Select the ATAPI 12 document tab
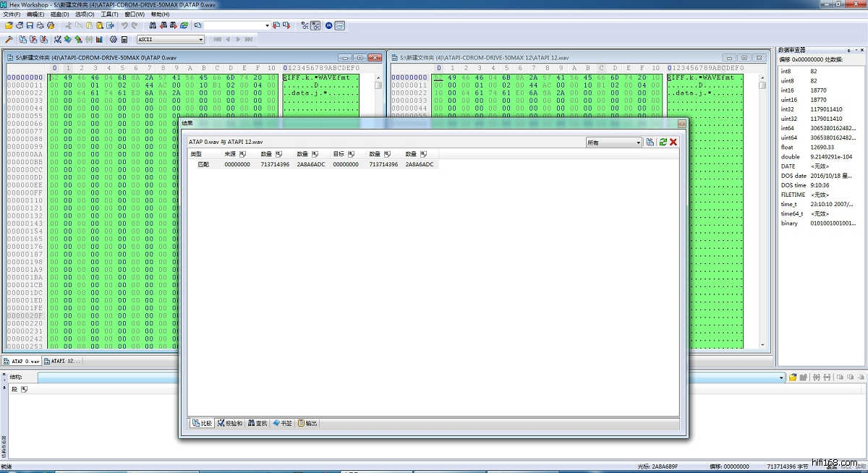 (x=63, y=361)
